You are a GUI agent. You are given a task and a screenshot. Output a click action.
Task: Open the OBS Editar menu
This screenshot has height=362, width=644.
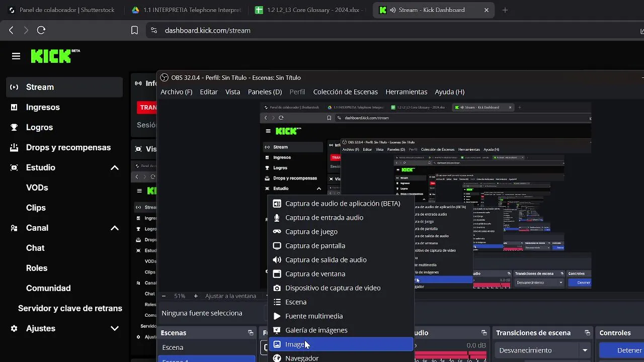[209, 92]
